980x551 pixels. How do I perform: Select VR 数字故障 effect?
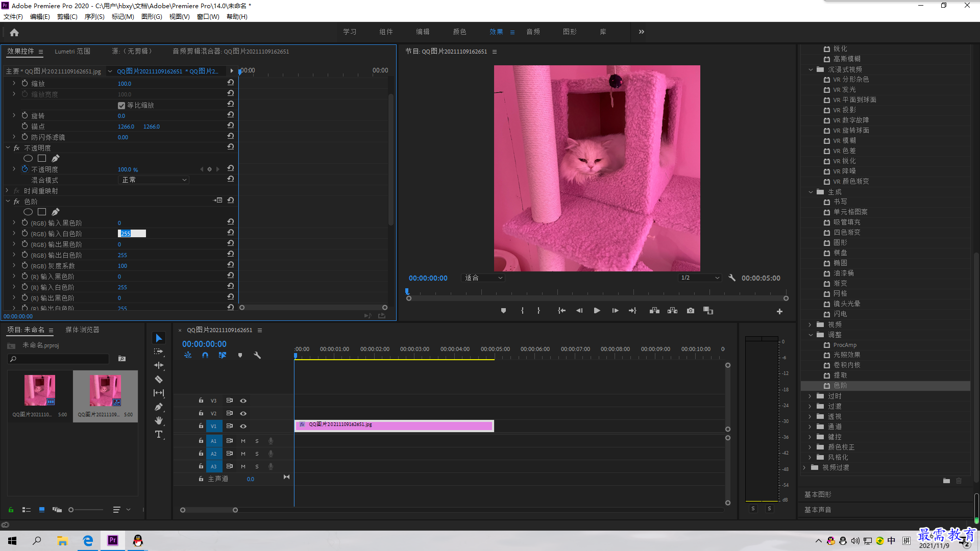pyautogui.click(x=851, y=120)
